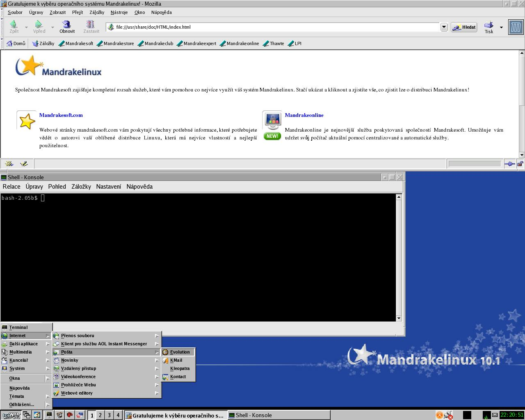Choose Terminal from the start menu
Screen dimensions: 525x420
(x=26, y=327)
